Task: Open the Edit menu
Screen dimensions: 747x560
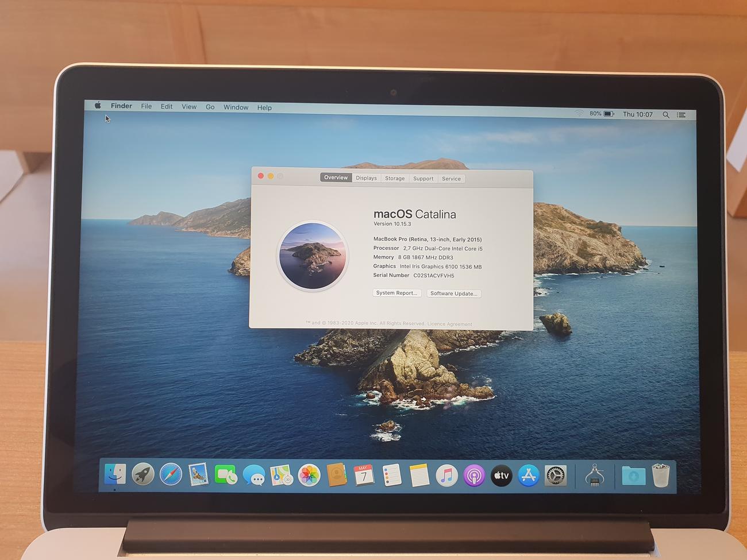Action: pyautogui.click(x=167, y=106)
